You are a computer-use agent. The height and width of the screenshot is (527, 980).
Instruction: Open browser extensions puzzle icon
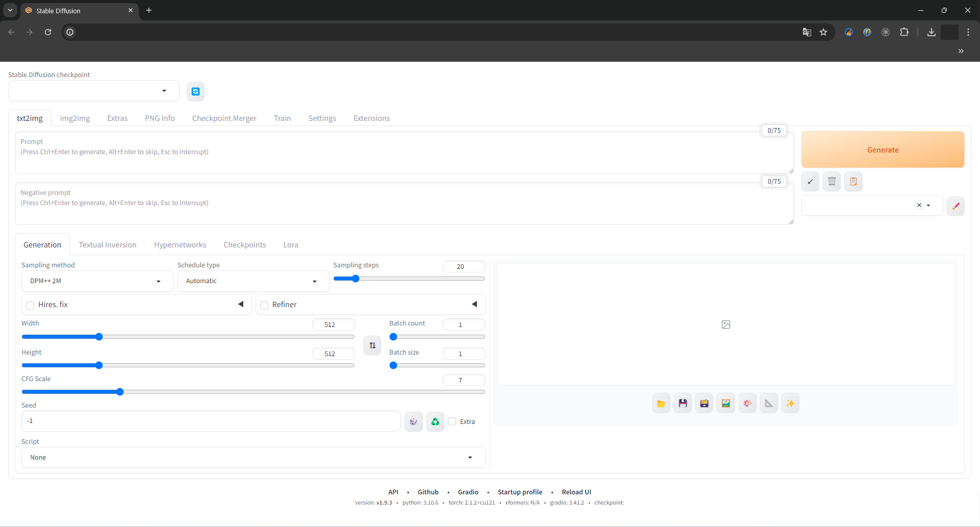[904, 32]
